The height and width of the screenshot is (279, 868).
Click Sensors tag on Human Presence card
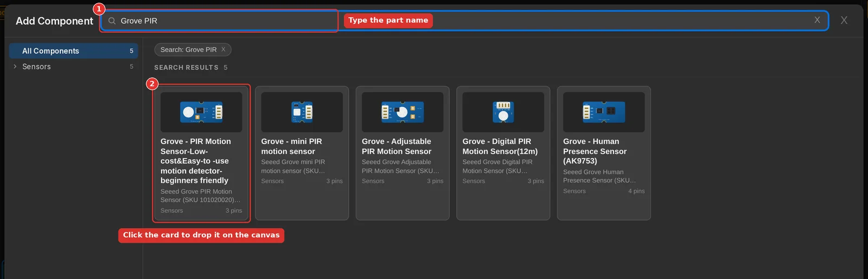575,191
